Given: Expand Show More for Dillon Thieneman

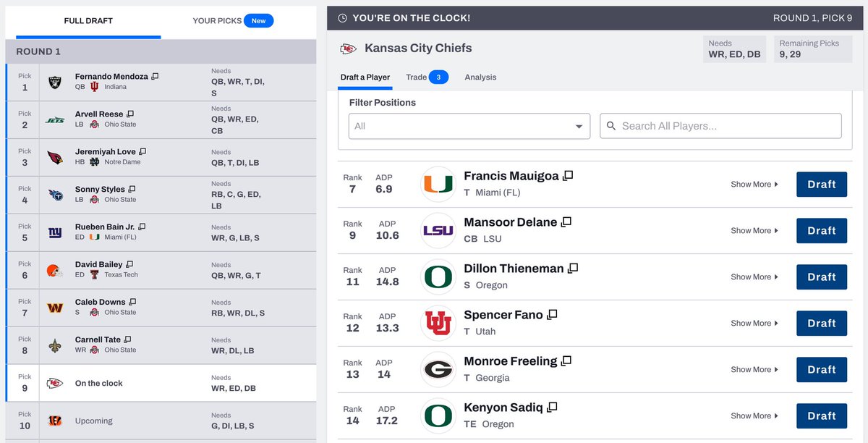Looking at the screenshot, I should tap(754, 277).
